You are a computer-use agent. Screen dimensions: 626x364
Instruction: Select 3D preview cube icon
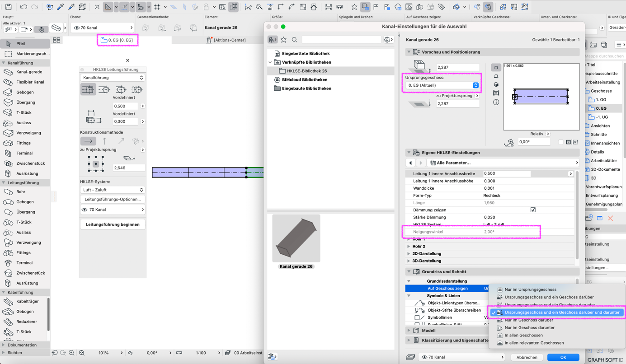click(x=496, y=84)
